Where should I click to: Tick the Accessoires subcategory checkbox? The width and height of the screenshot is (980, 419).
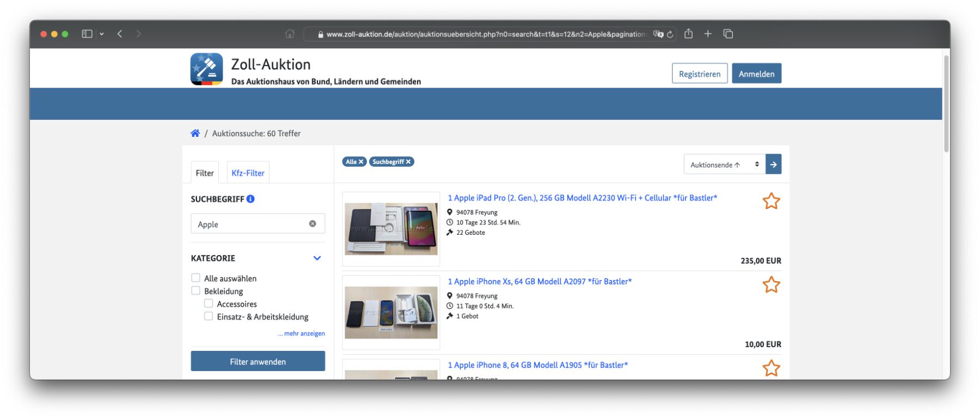(209, 303)
